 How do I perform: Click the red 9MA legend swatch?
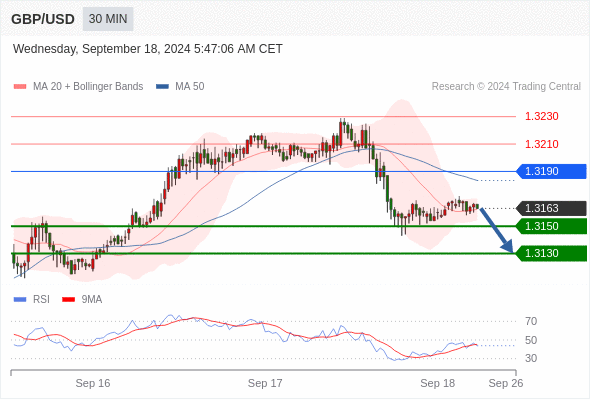[x=68, y=300]
